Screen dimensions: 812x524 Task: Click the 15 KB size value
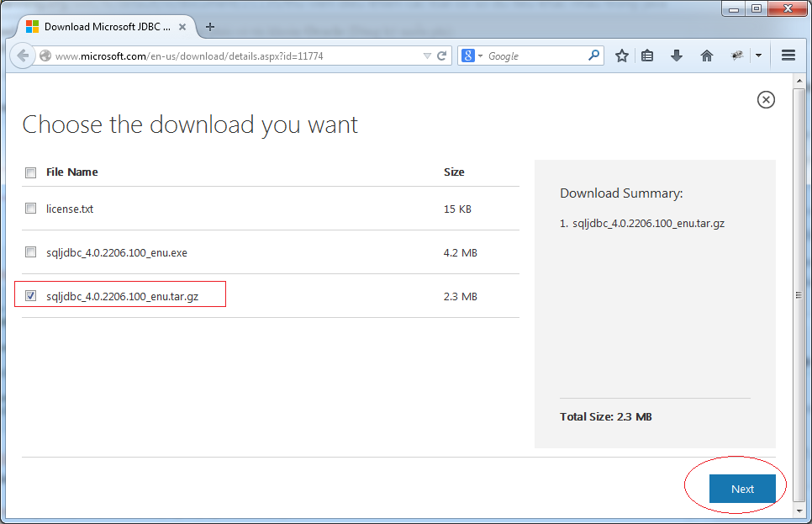pyautogui.click(x=457, y=209)
